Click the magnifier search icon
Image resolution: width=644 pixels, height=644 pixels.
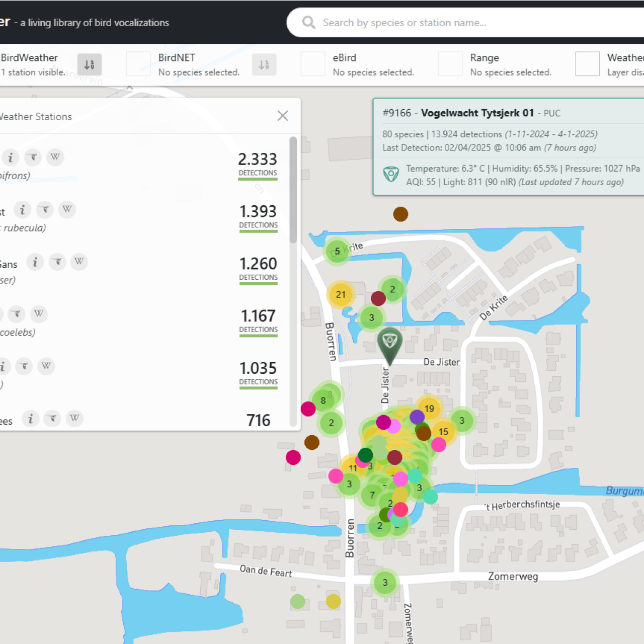tap(308, 23)
